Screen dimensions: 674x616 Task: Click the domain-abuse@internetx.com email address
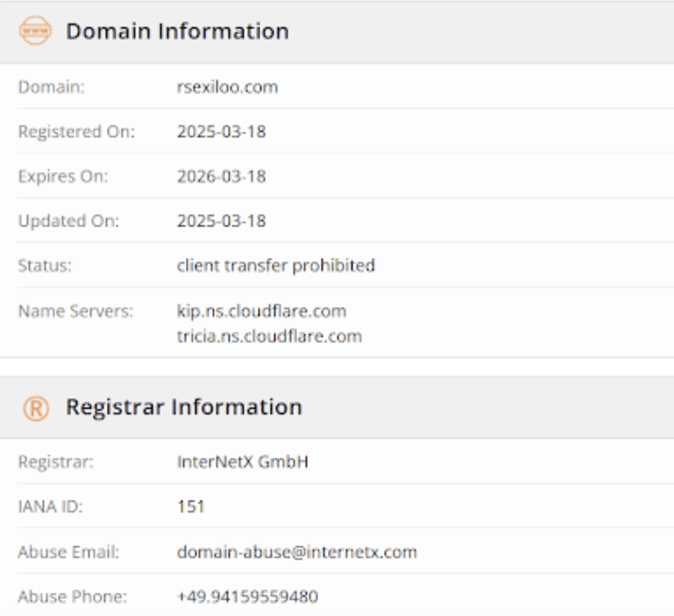pyautogui.click(x=297, y=552)
